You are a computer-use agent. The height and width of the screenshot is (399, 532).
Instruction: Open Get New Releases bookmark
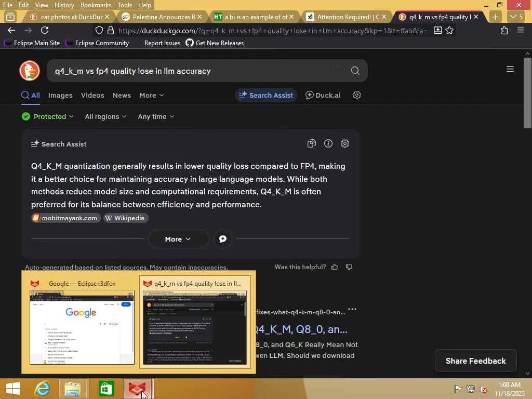pos(215,43)
